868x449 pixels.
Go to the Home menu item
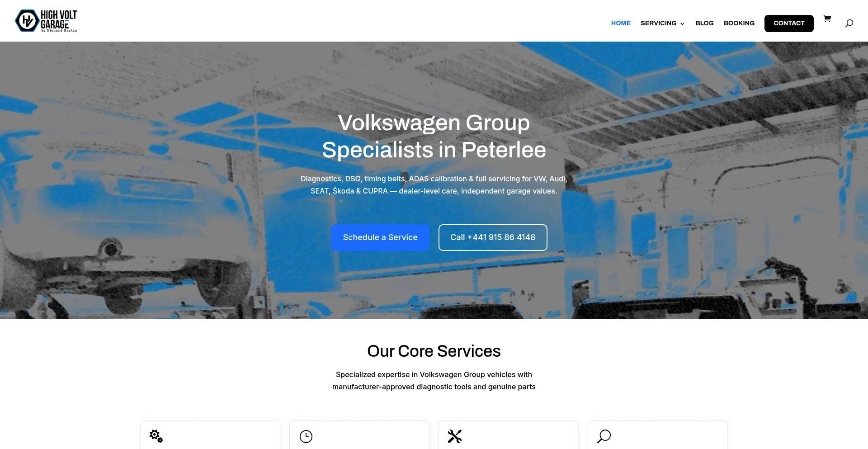click(621, 23)
